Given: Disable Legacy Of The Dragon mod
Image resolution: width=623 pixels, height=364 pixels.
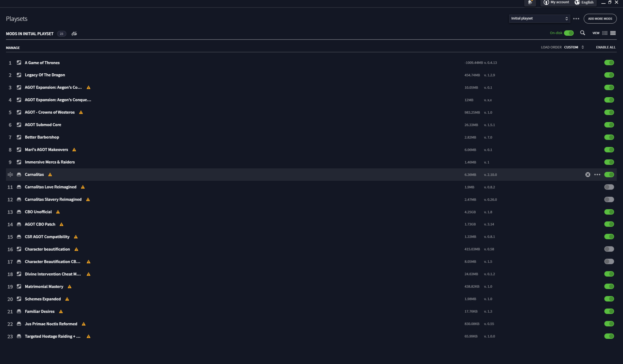Looking at the screenshot, I should point(609,75).
